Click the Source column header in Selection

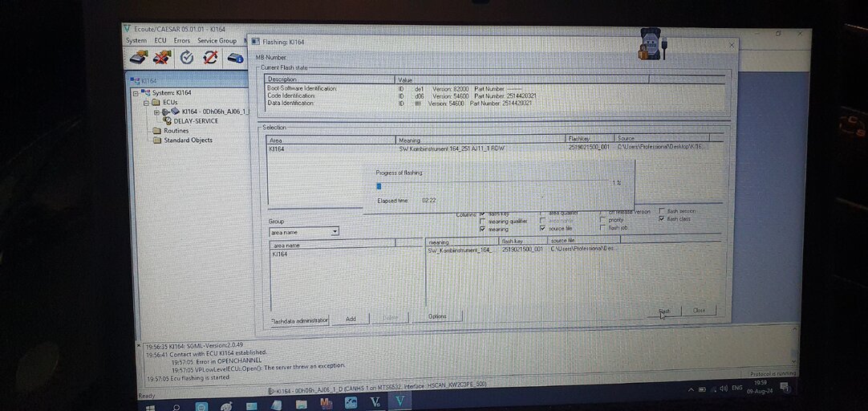click(662, 138)
